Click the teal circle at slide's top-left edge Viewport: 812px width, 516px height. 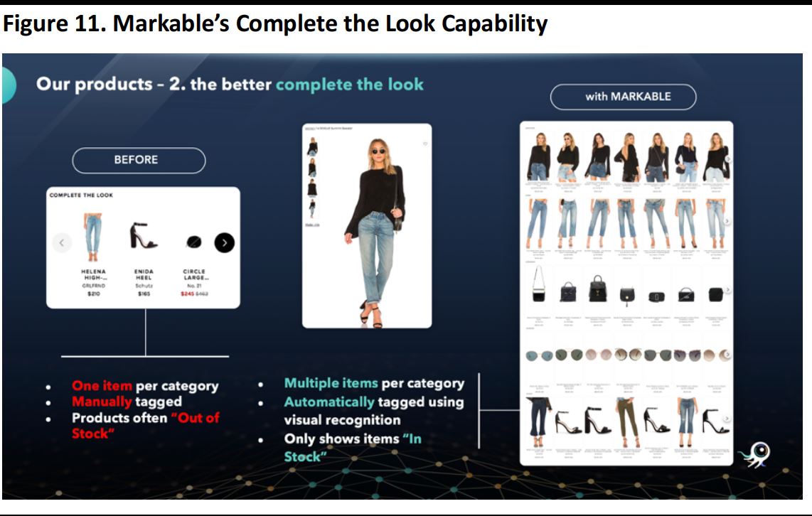tap(7, 85)
